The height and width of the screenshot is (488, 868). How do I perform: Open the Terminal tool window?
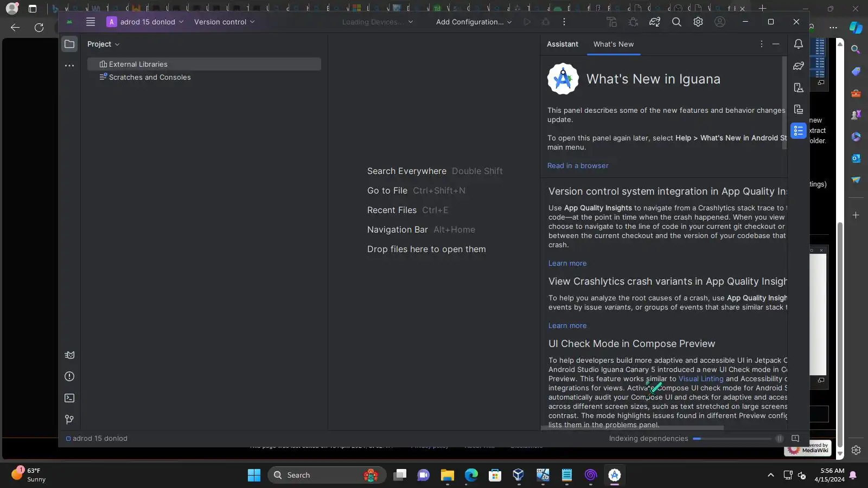coord(69,398)
